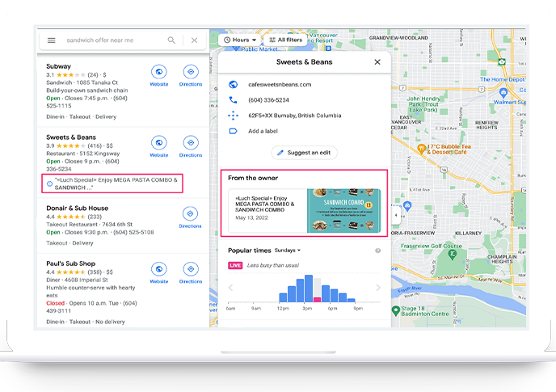Open the Luch Special owner post text
The width and height of the screenshot is (556, 392).
pyautogui.click(x=265, y=204)
